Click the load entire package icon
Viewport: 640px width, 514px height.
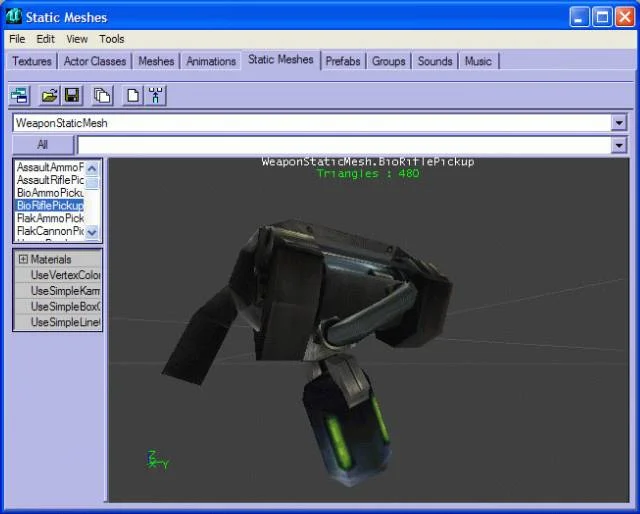coord(102,96)
